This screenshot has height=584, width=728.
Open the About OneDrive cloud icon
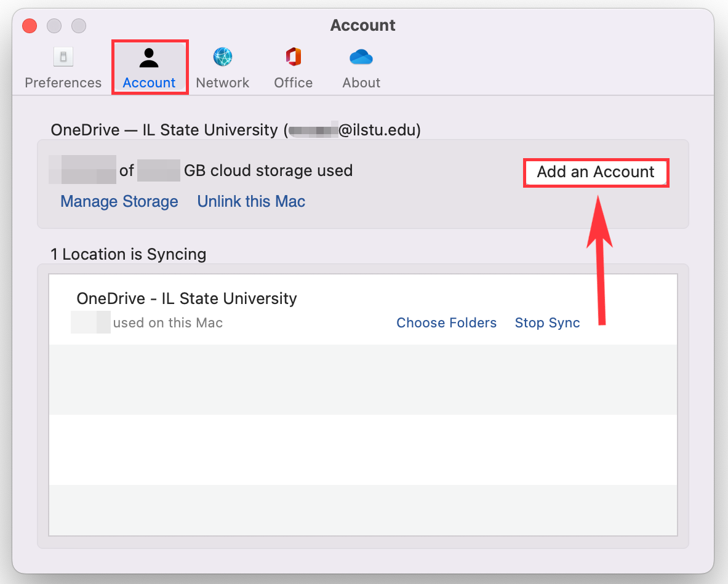361,57
